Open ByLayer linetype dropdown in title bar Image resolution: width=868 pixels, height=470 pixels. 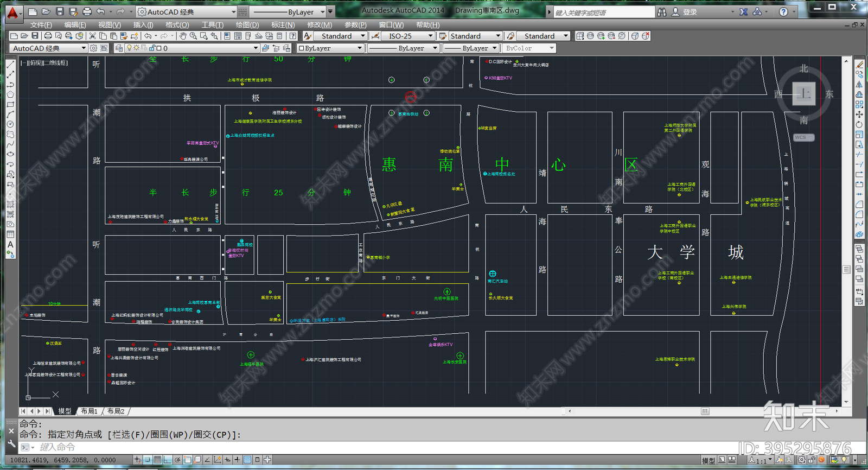click(x=288, y=11)
